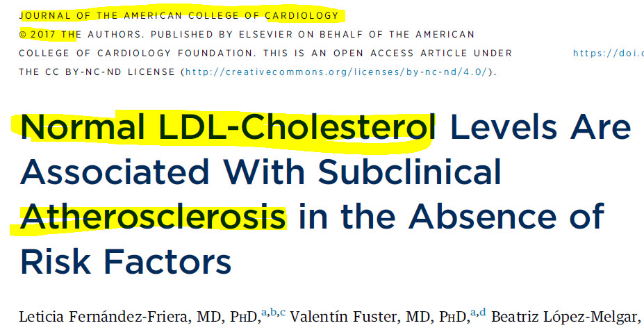Select author name Leticia Fernández-Friera

[x=104, y=317]
